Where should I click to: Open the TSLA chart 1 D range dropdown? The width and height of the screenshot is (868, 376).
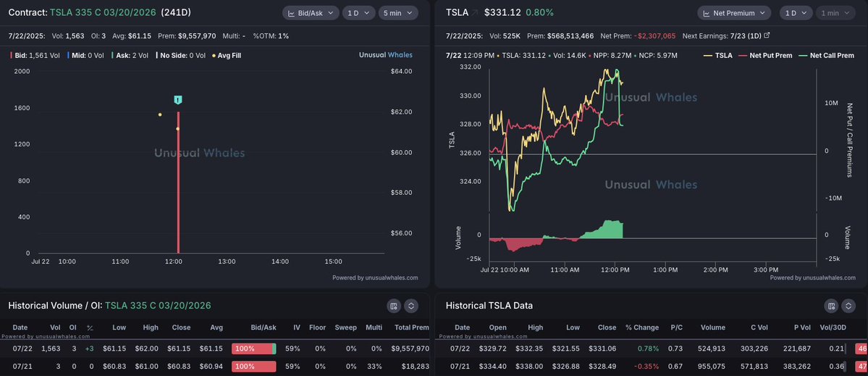[796, 13]
